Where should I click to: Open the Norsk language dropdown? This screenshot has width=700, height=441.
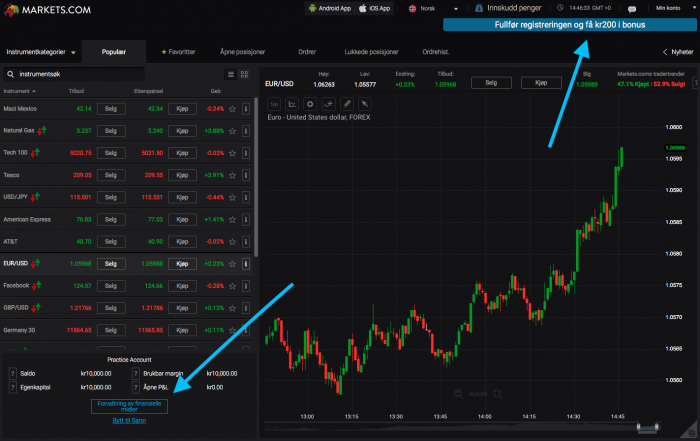coord(433,8)
